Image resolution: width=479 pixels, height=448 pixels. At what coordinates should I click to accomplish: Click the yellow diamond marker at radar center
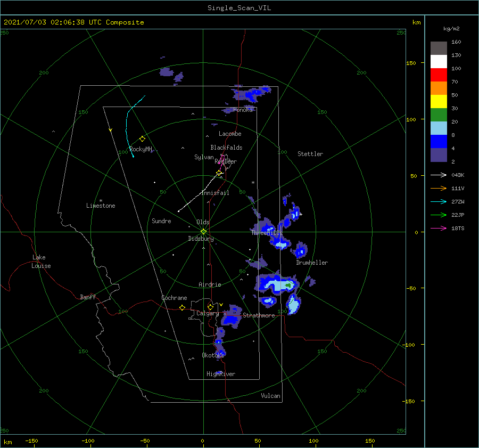[x=203, y=232]
